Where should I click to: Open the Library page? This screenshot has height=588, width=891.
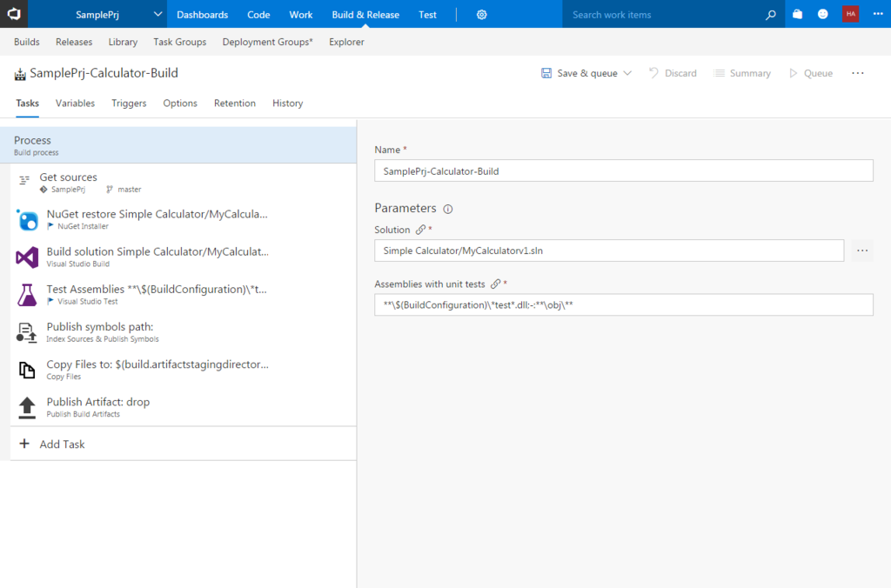pos(123,42)
